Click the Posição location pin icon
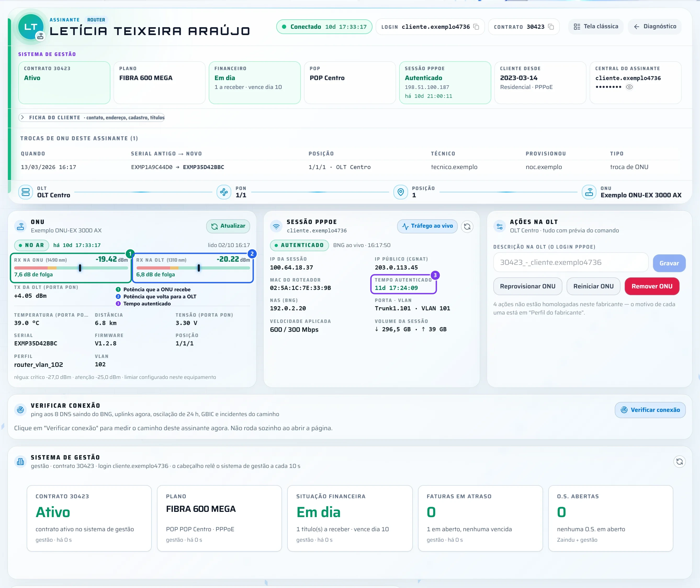Screen dimensions: 700x588 pos(401,192)
